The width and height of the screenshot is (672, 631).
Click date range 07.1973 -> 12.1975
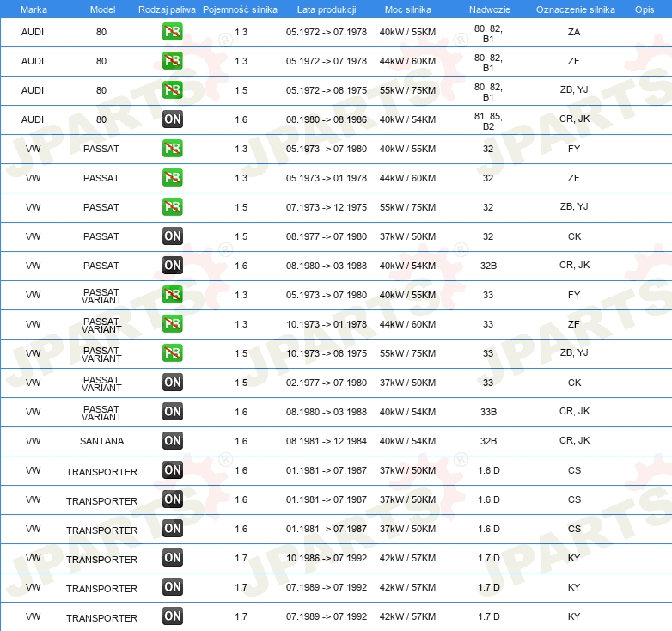(327, 207)
